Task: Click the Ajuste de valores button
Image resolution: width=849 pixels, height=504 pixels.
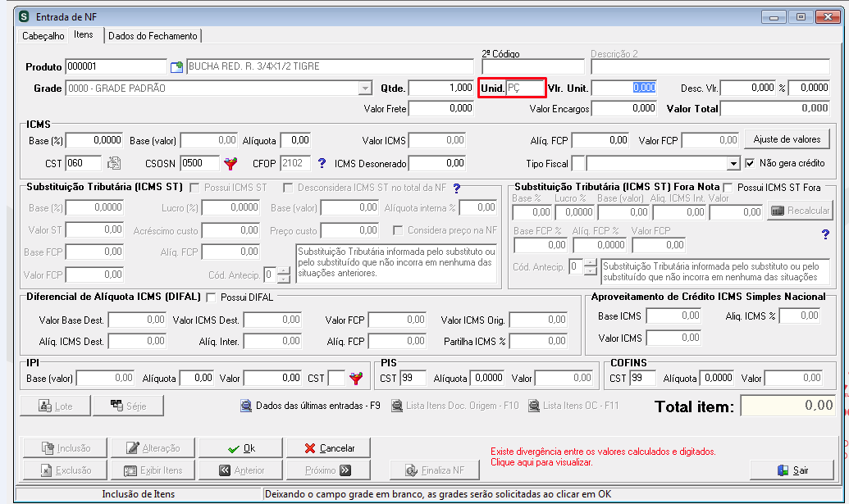Action: pyautogui.click(x=787, y=139)
